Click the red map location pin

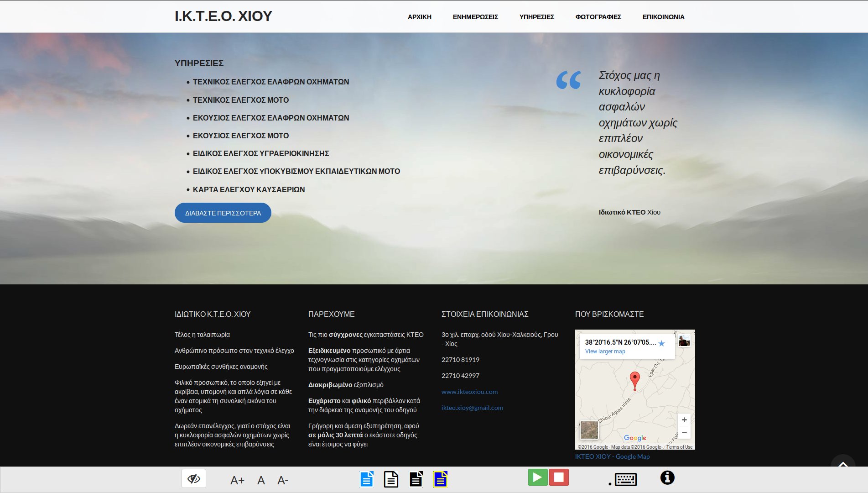[634, 381]
